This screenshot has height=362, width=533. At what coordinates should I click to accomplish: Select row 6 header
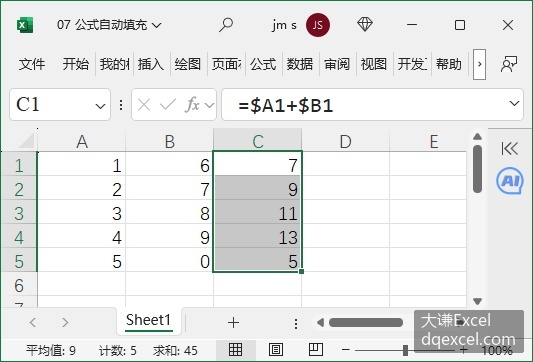[19, 285]
